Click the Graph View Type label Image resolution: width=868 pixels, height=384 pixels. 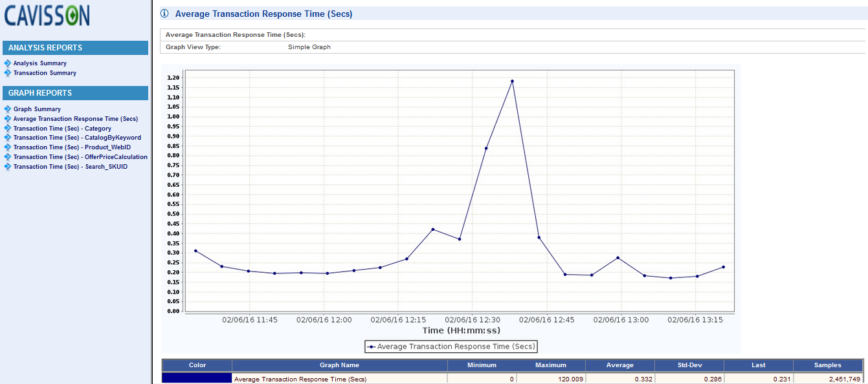[x=194, y=47]
